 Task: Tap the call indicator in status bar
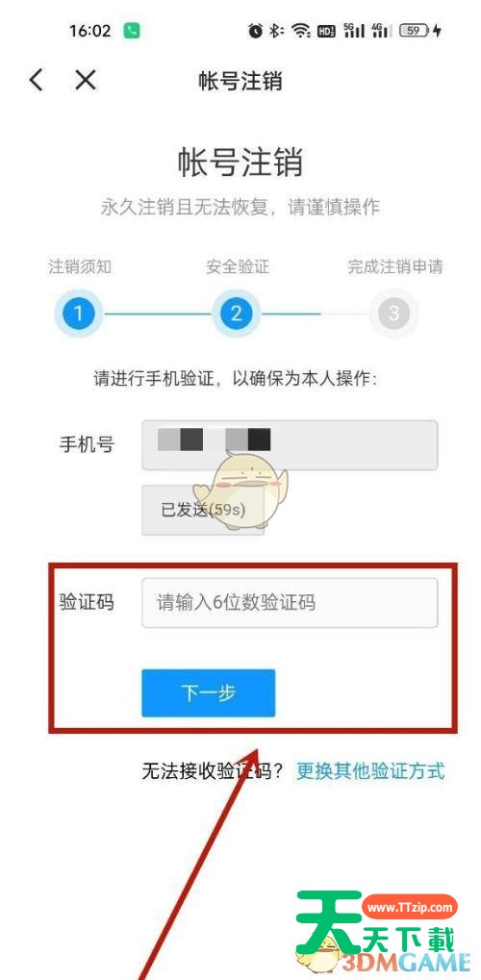[x=132, y=31]
